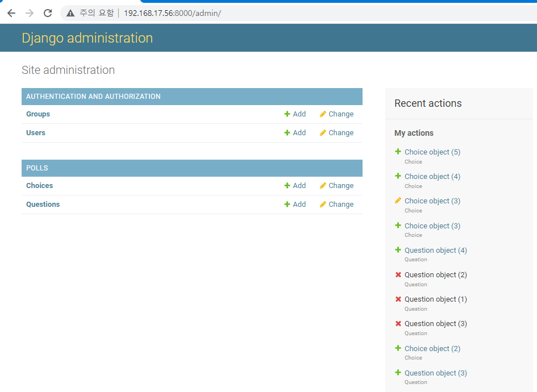
Task: Click the pencil icon in Groups row
Action: point(323,114)
